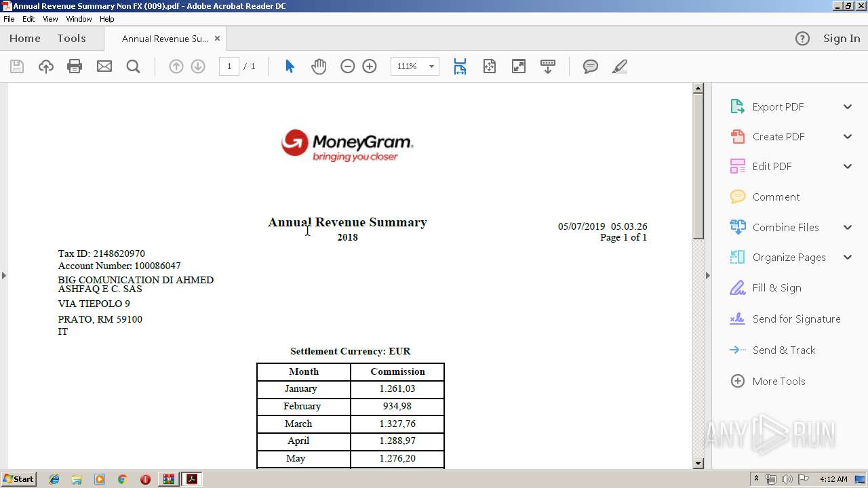868x488 pixels.
Task: Print the document using the printer icon
Action: tap(75, 66)
